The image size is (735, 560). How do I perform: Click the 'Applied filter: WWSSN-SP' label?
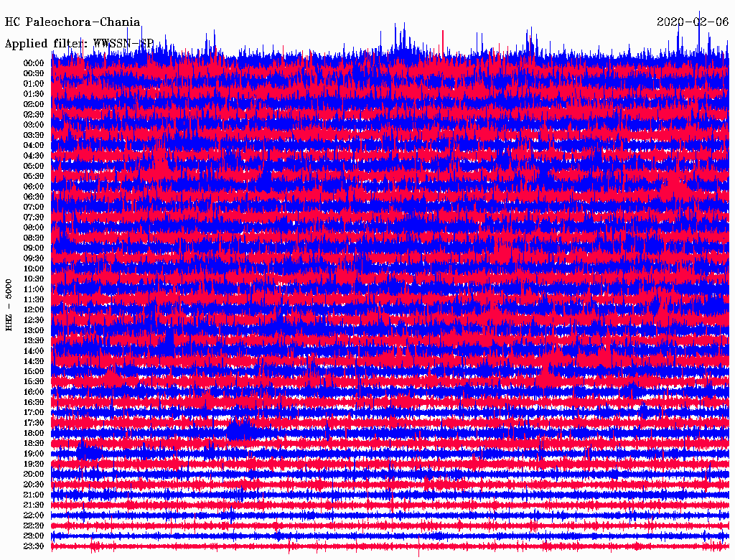point(79,44)
